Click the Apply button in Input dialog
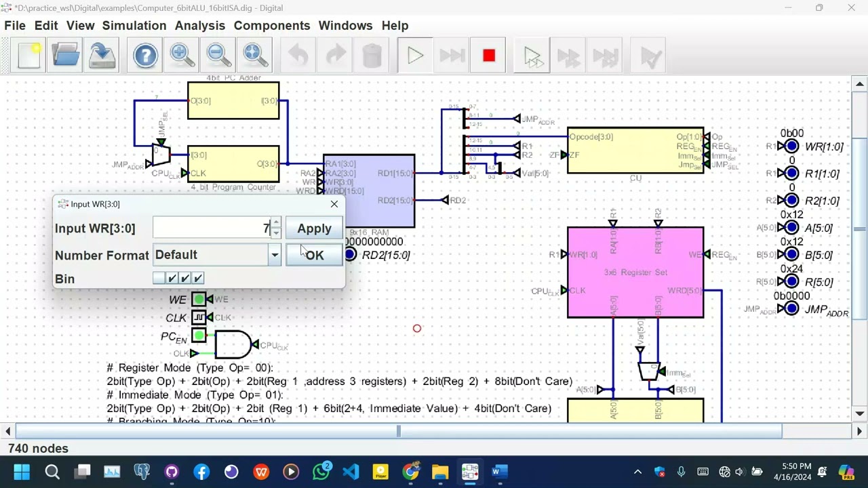Viewport: 868px width, 488px height. coord(314,228)
